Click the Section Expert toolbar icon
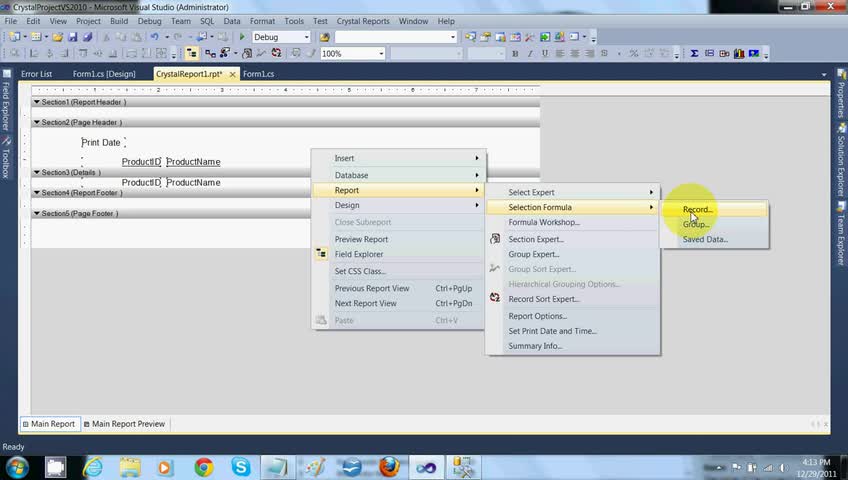 click(247, 53)
